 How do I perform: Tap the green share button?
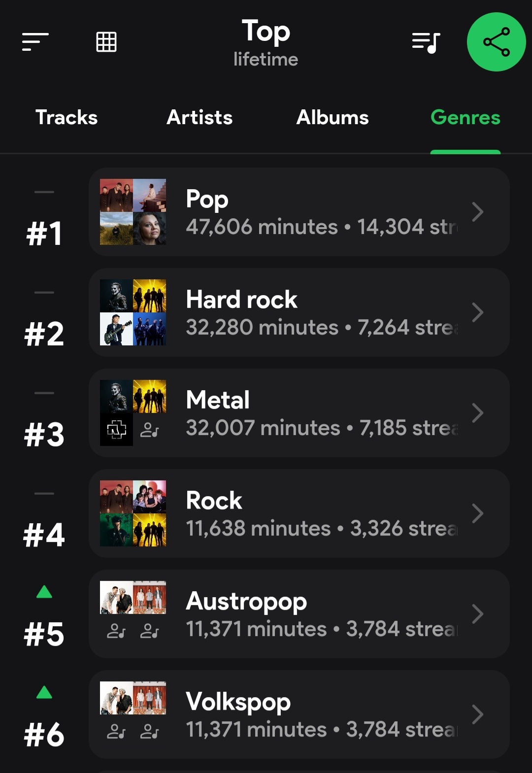pyautogui.click(x=496, y=42)
